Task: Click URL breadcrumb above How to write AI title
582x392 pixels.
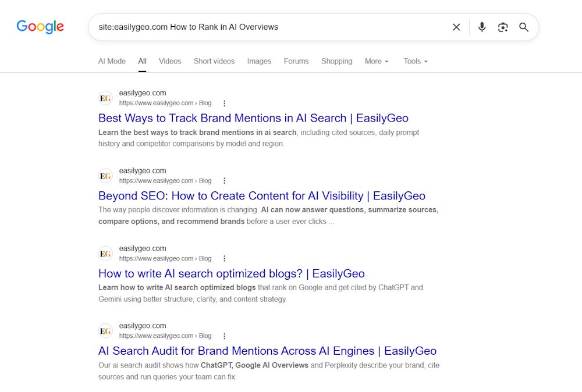Action: coord(165,258)
